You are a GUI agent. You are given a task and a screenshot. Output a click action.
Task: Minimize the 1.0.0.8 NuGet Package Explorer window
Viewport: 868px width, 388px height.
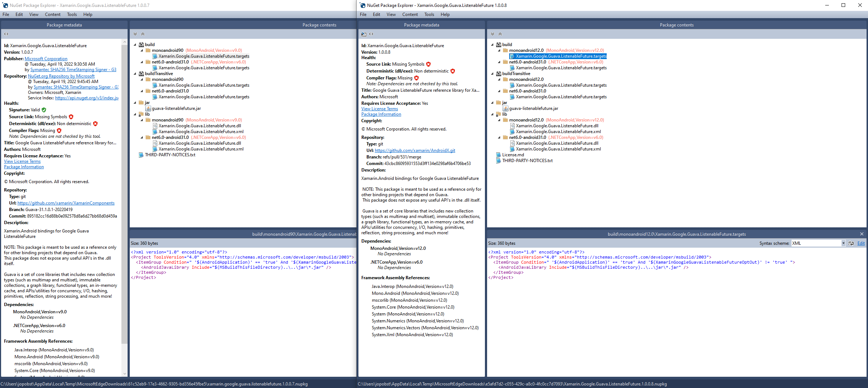point(827,5)
